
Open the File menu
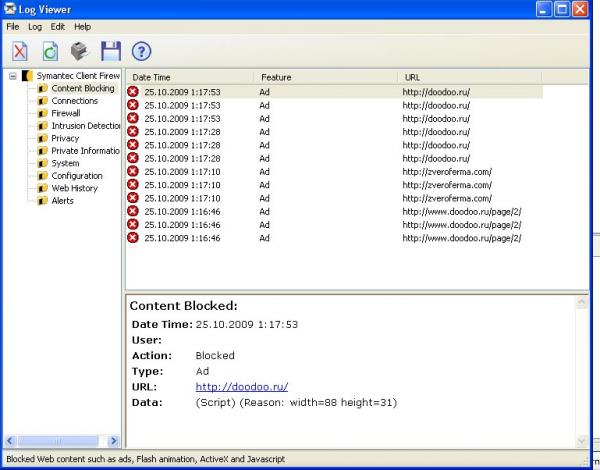pos(13,27)
